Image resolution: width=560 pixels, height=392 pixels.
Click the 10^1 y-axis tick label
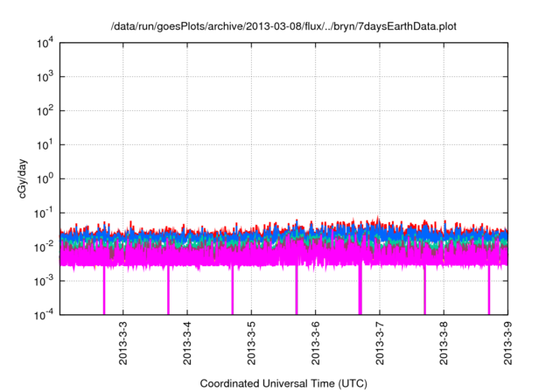tap(45, 144)
